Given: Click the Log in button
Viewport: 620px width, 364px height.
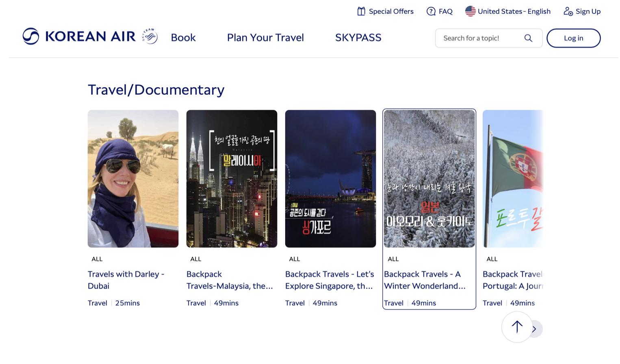Looking at the screenshot, I should [573, 38].
